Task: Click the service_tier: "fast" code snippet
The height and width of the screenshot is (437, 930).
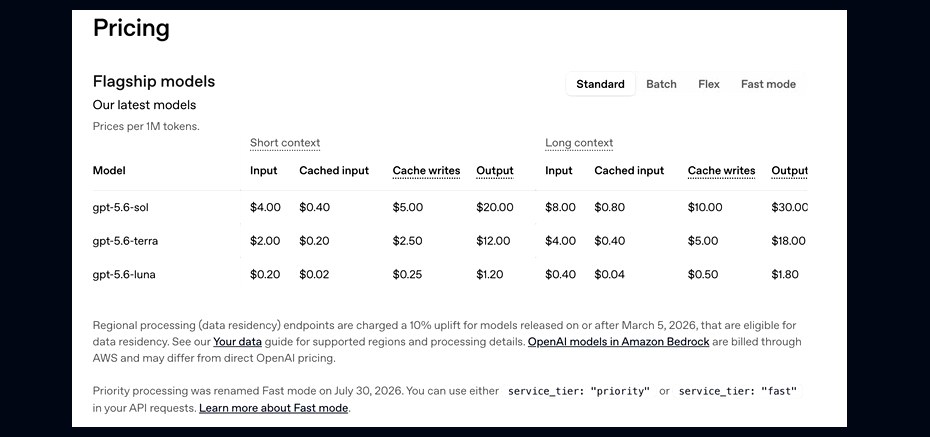Action: pyautogui.click(x=738, y=391)
